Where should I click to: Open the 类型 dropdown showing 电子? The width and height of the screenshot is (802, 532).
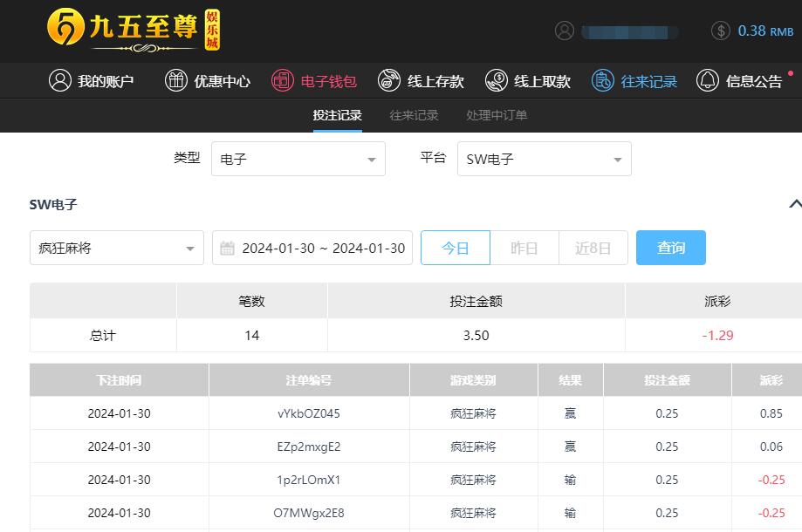298,159
